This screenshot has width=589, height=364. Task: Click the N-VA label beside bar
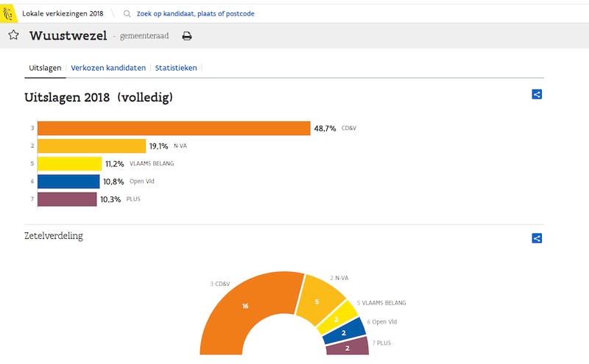click(180, 146)
